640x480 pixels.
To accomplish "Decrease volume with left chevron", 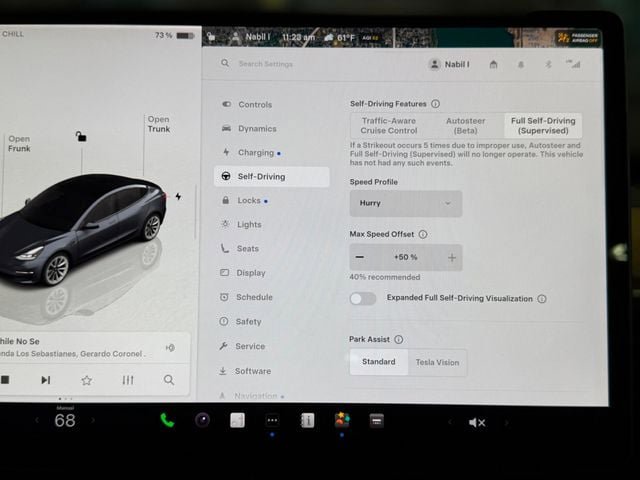I will (450, 422).
